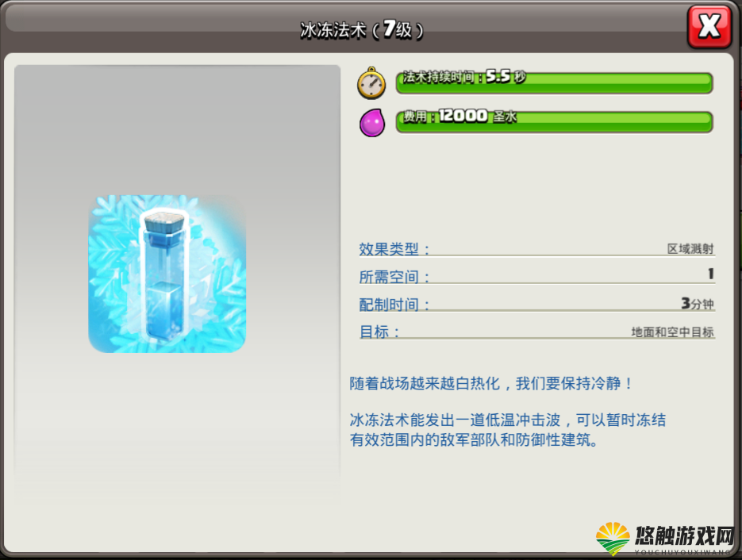Click the 地面和空中目标 target value
Image resolution: width=742 pixels, height=560 pixels.
coord(672,332)
